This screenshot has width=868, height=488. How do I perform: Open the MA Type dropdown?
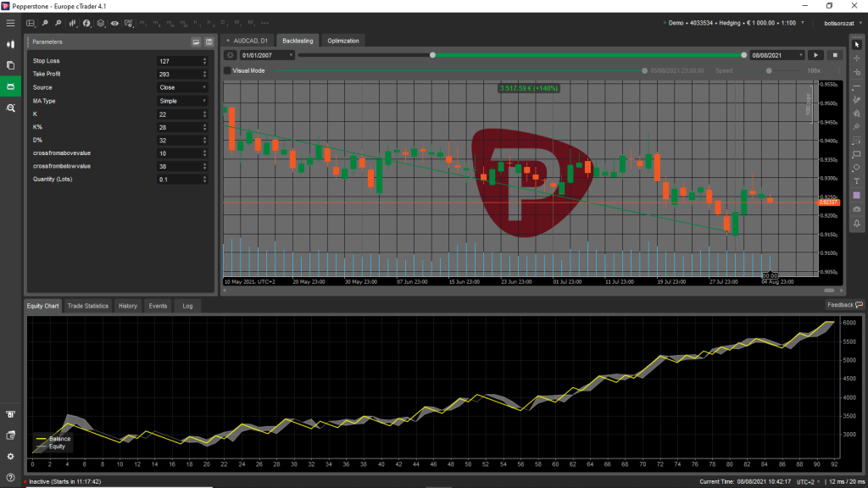click(182, 101)
